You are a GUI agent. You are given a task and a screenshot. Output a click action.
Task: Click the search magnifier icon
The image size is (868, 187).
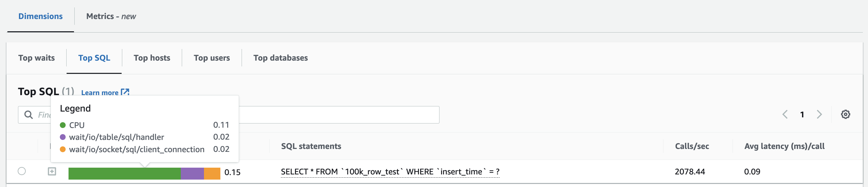[x=29, y=115]
